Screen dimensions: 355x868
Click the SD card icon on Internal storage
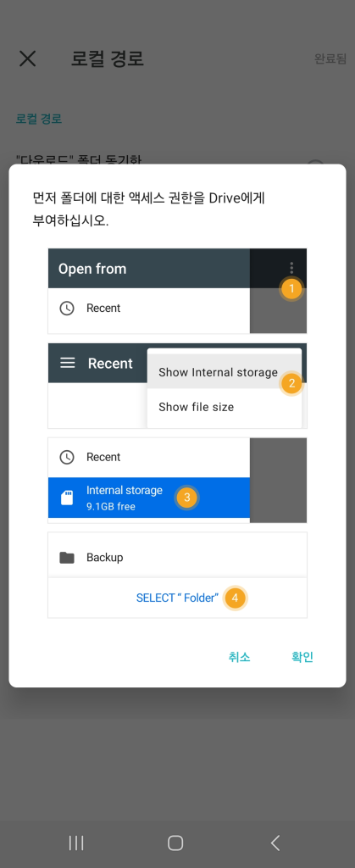point(67,498)
